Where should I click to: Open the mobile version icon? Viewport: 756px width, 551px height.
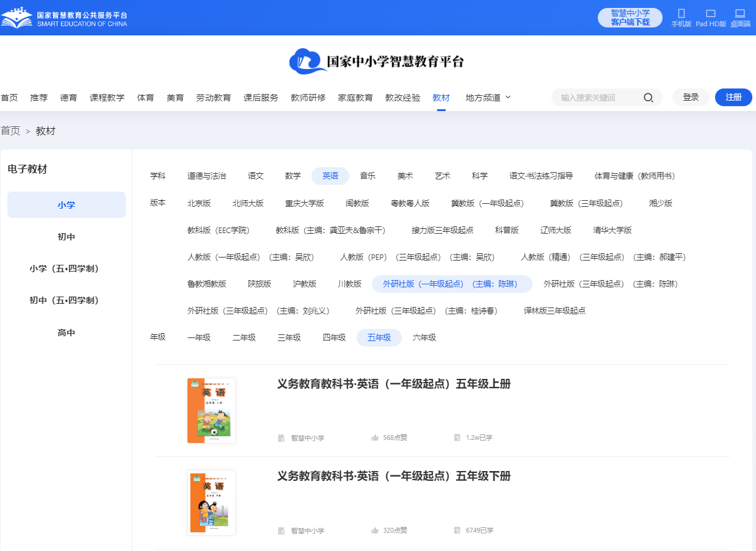click(681, 14)
